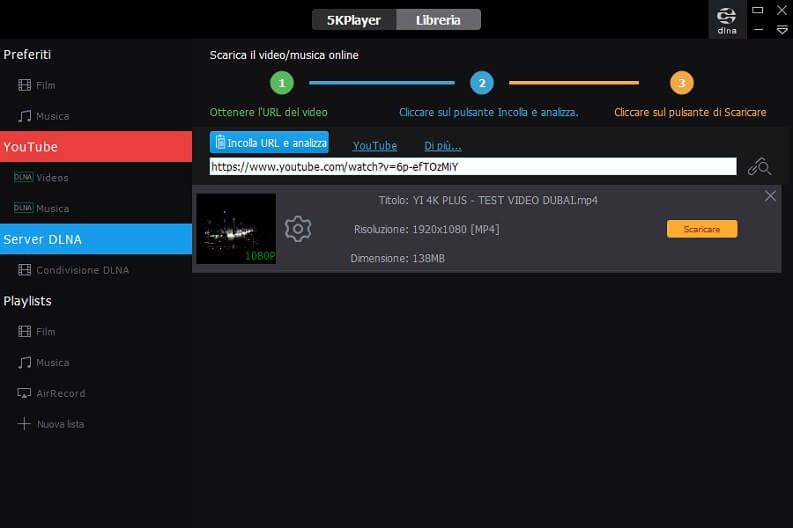Switch to the Libreria tab
Image resolution: width=793 pixels, height=528 pixels.
(x=438, y=20)
